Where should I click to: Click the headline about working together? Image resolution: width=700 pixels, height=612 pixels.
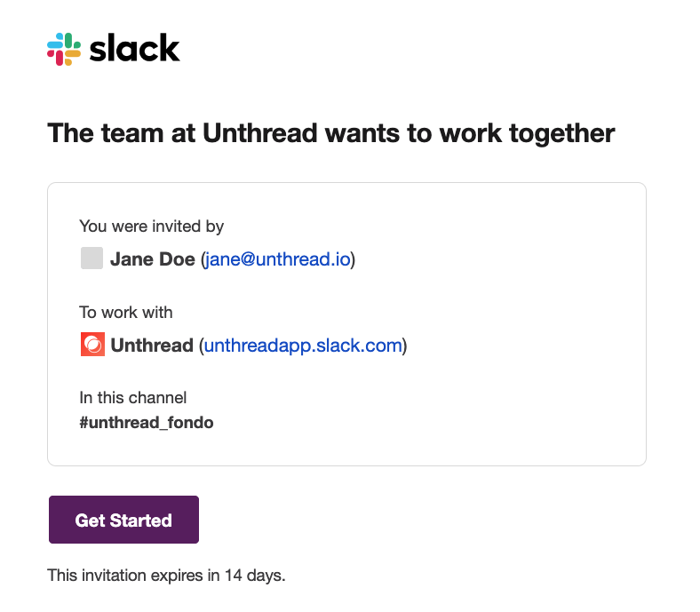point(331,133)
